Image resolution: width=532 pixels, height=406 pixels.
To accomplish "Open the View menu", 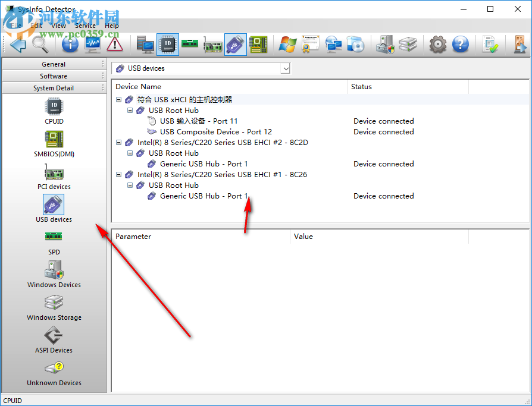I will 58,26.
